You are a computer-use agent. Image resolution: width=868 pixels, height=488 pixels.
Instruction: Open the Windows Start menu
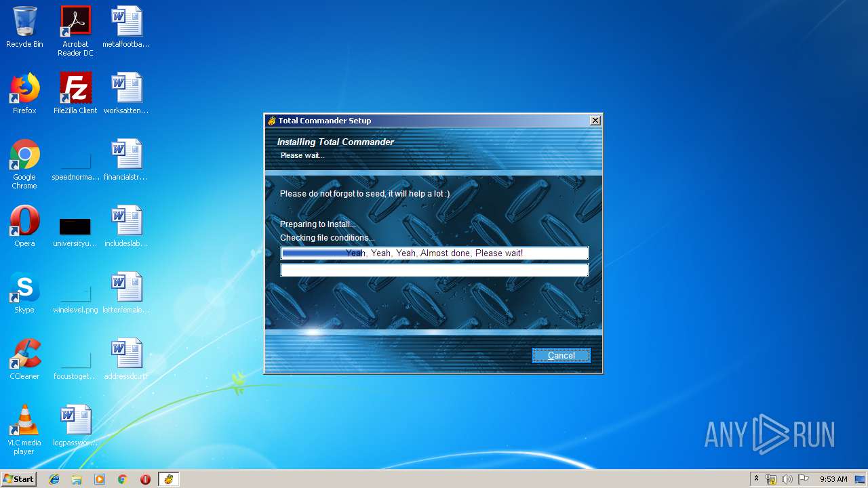click(18, 479)
